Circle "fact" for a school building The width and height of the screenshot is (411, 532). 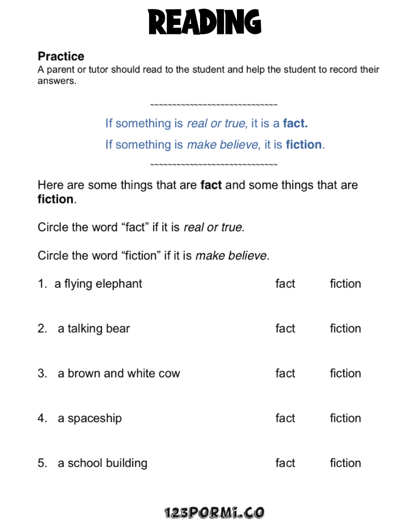pos(285,463)
